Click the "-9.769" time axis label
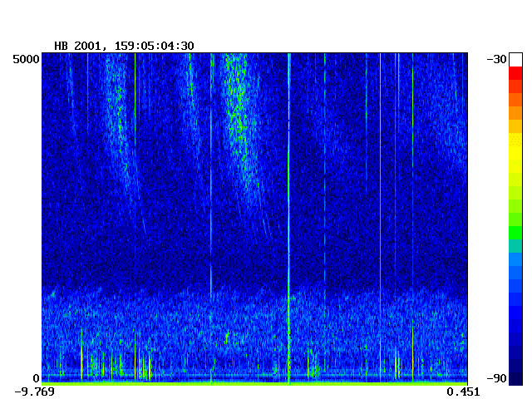This screenshot has width=532, height=399. point(35,392)
